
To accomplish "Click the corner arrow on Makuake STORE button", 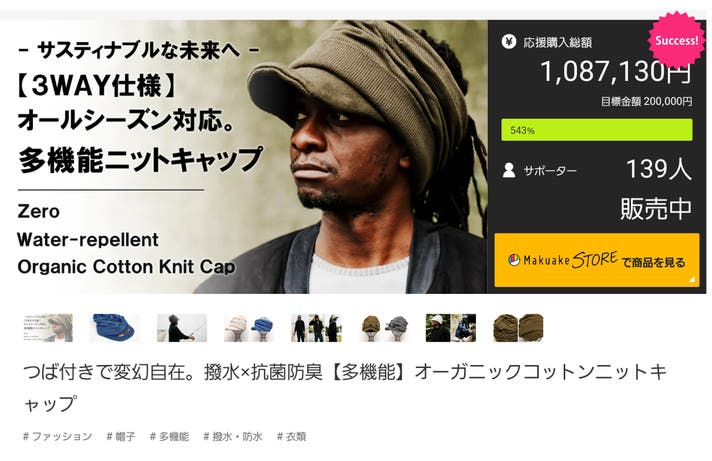I will point(692,279).
